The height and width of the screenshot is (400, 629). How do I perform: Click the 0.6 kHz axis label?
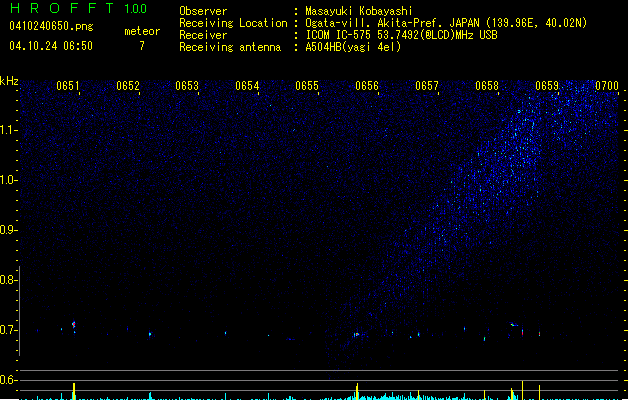[9, 380]
